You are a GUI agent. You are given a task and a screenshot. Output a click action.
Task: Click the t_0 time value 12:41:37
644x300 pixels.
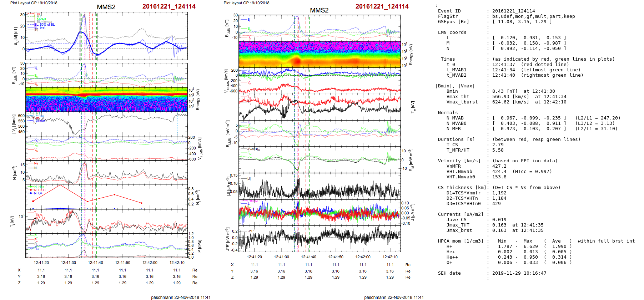503,65
